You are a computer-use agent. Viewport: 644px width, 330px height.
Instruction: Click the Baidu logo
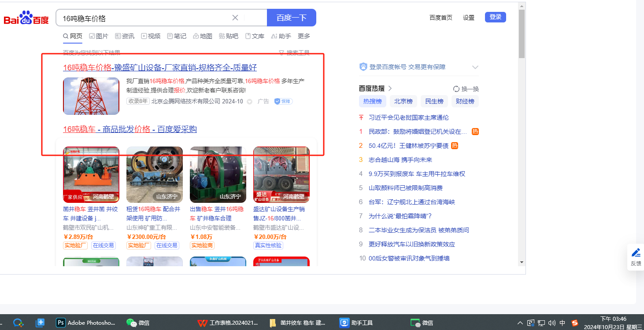[x=26, y=18]
